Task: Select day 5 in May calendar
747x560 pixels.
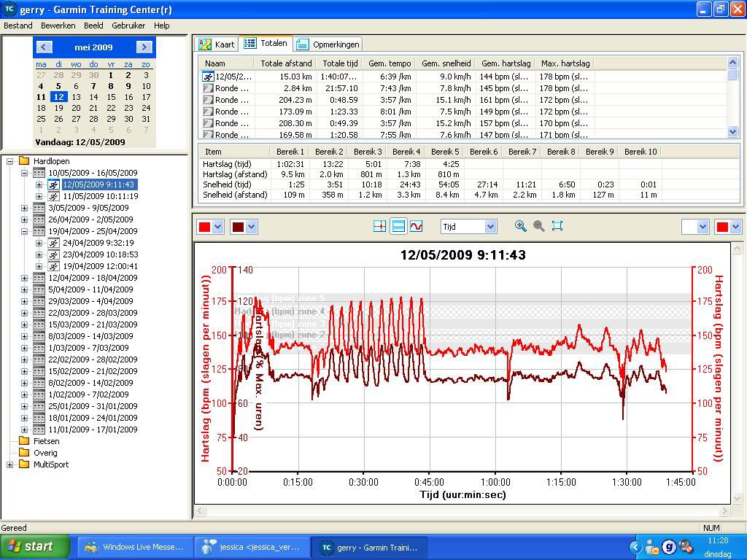Action: coord(58,86)
